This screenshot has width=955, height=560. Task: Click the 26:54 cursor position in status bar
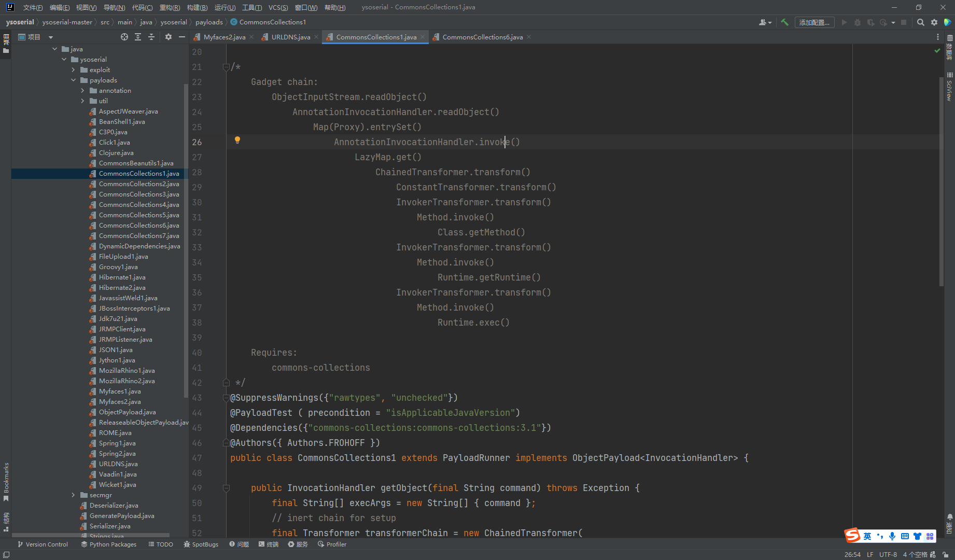pyautogui.click(x=852, y=555)
